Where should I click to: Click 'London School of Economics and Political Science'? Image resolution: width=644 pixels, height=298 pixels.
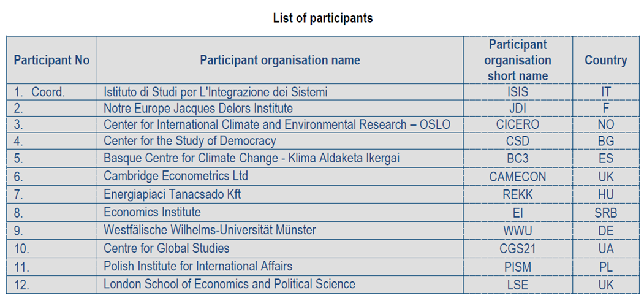tap(229, 284)
